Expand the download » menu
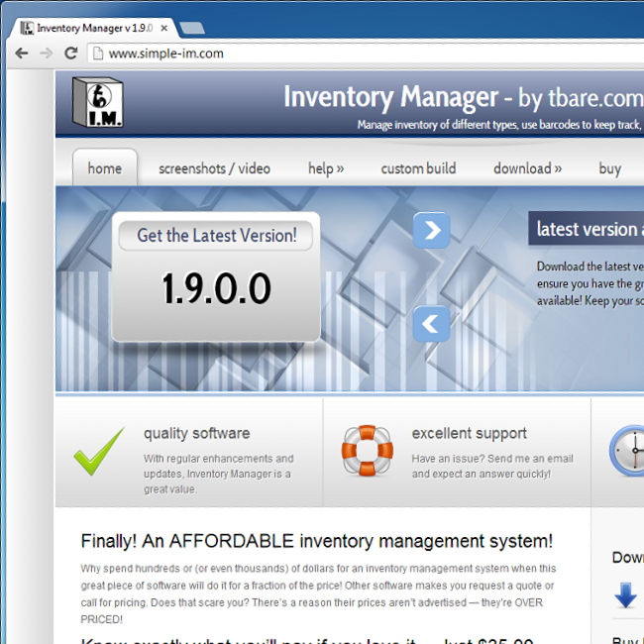Screen dimensions: 644x644 pyautogui.click(x=528, y=168)
